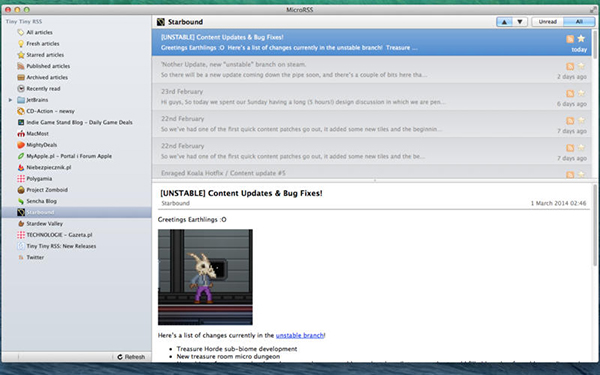Click the Published articles RSS icon
The image size is (600, 375).
[21, 66]
